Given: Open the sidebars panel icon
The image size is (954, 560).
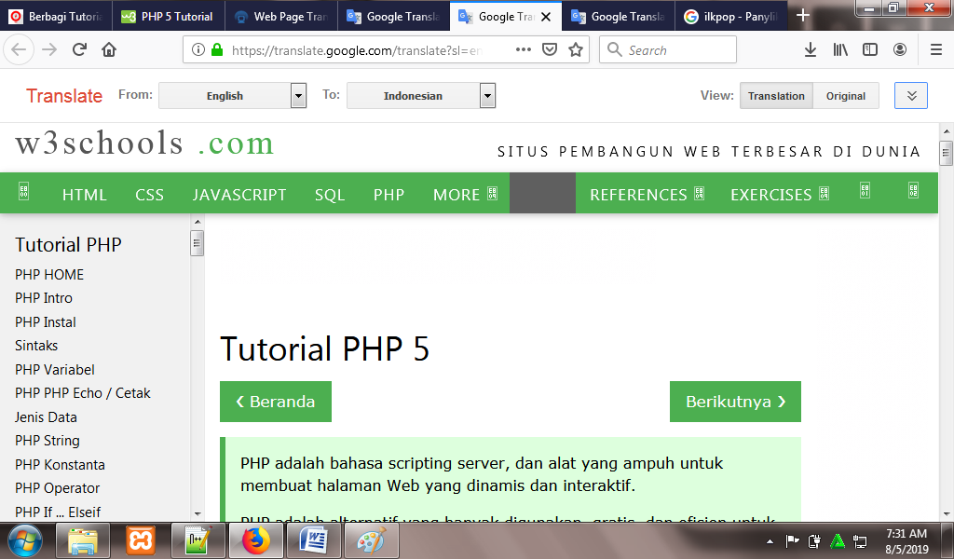Looking at the screenshot, I should [869, 49].
